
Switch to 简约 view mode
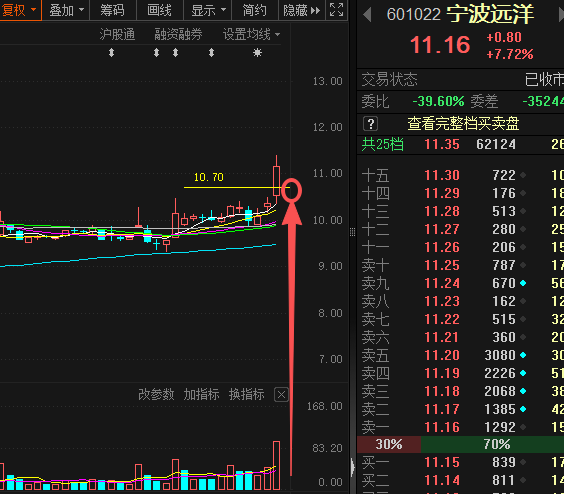pyautogui.click(x=255, y=10)
